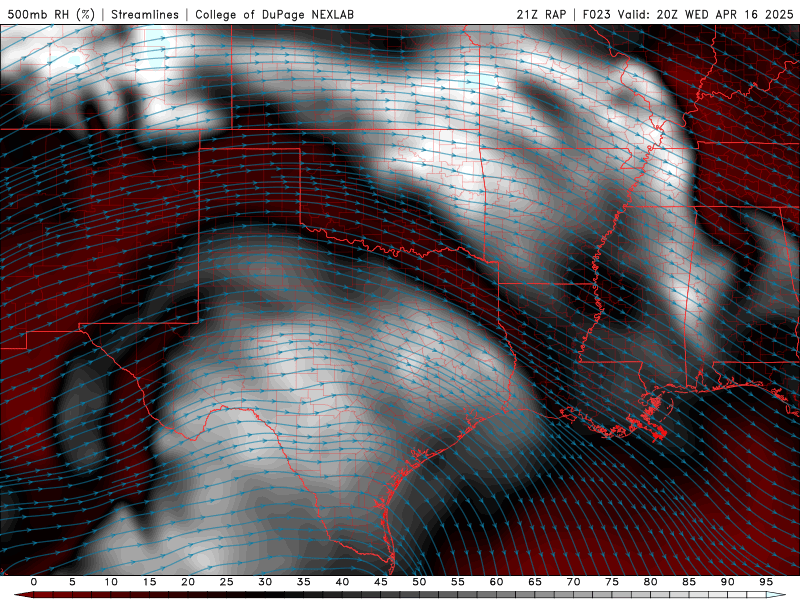Click the colorbar value label "65"
This screenshot has height=600, width=800.
coord(535,582)
